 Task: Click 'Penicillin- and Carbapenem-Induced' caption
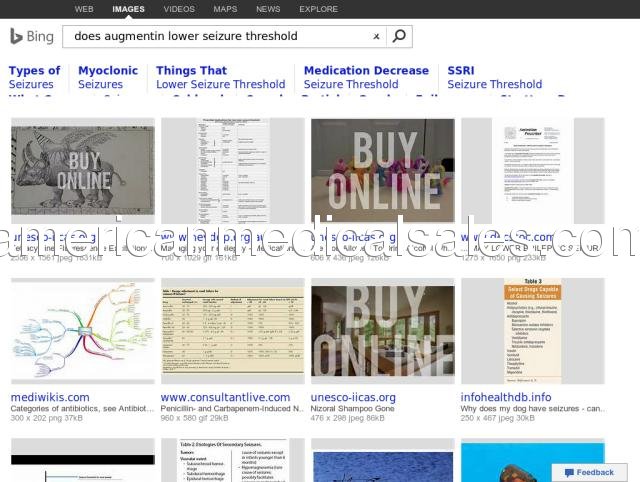coord(232,409)
